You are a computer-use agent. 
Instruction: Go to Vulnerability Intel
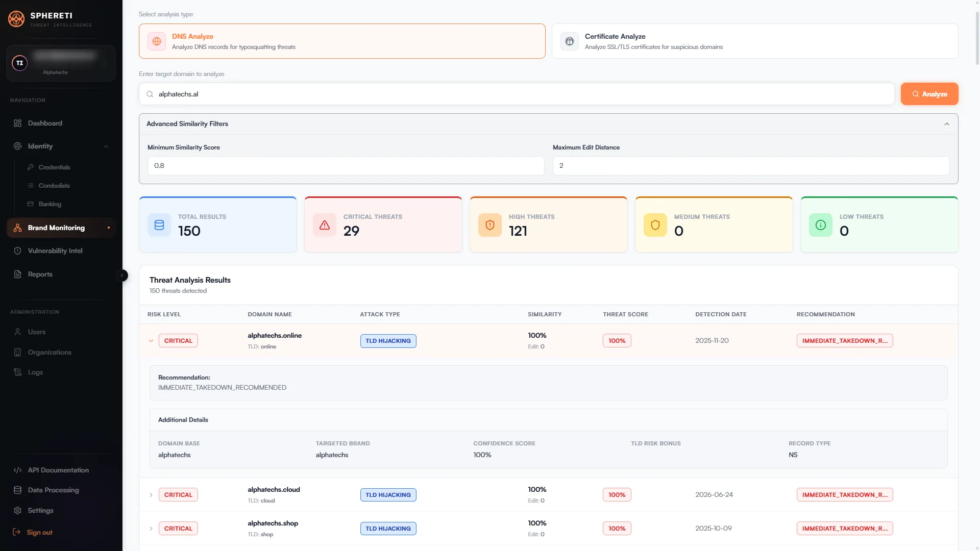click(61, 251)
